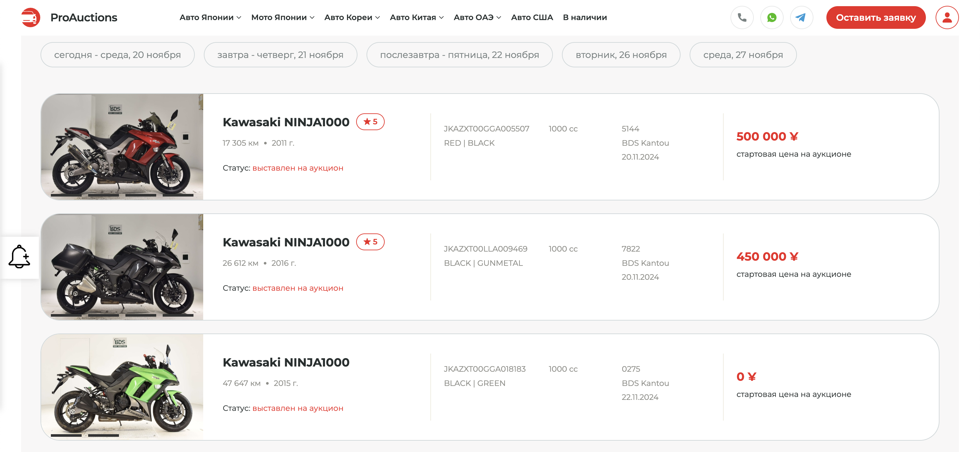Select date filter завтра - четверг, 21 ноября
The height and width of the screenshot is (452, 980).
[x=280, y=55]
